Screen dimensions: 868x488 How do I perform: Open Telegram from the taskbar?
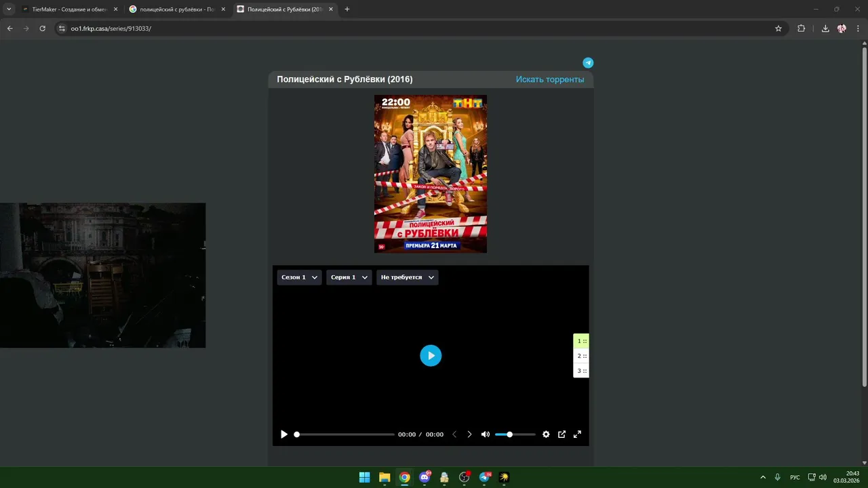tap(484, 477)
